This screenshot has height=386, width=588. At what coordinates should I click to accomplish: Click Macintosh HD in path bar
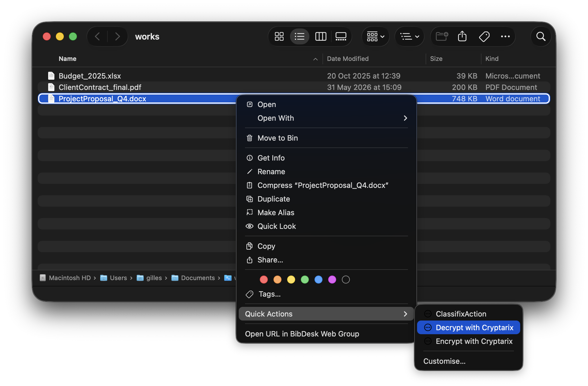coord(66,278)
